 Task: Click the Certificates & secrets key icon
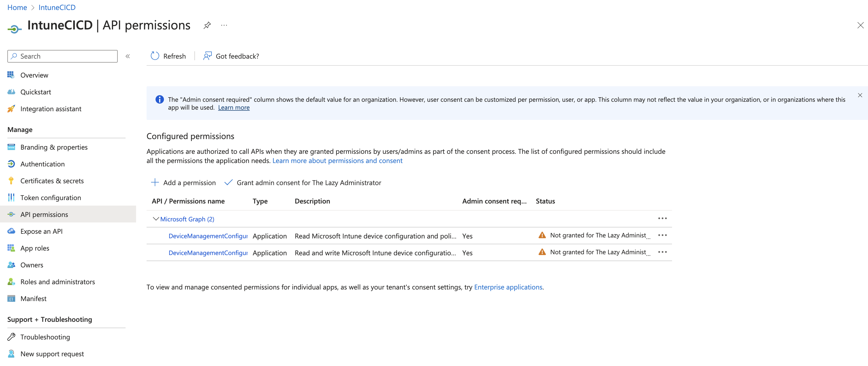(x=11, y=180)
